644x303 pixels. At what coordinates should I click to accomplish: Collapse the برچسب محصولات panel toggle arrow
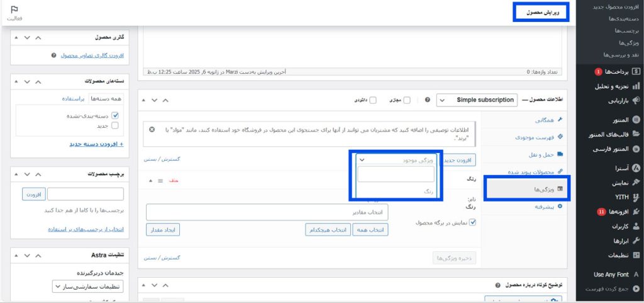16,174
